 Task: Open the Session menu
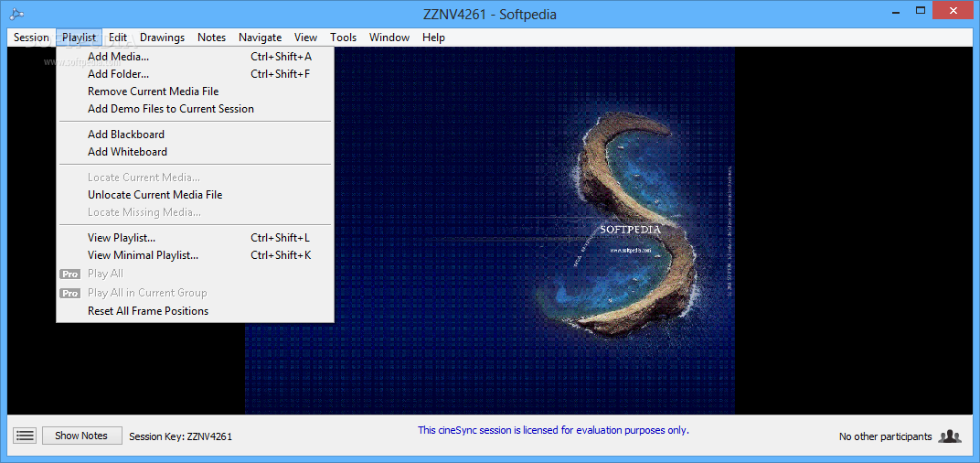pos(31,38)
